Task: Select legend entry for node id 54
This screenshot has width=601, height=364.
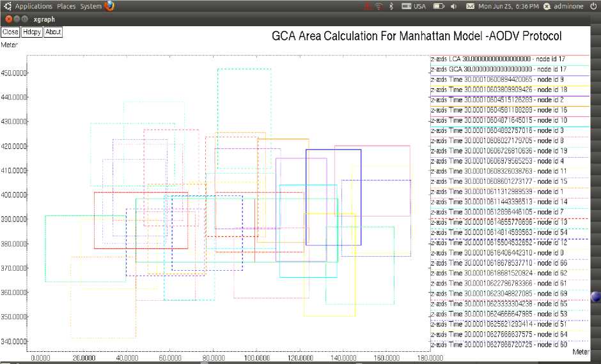Action: (499, 232)
